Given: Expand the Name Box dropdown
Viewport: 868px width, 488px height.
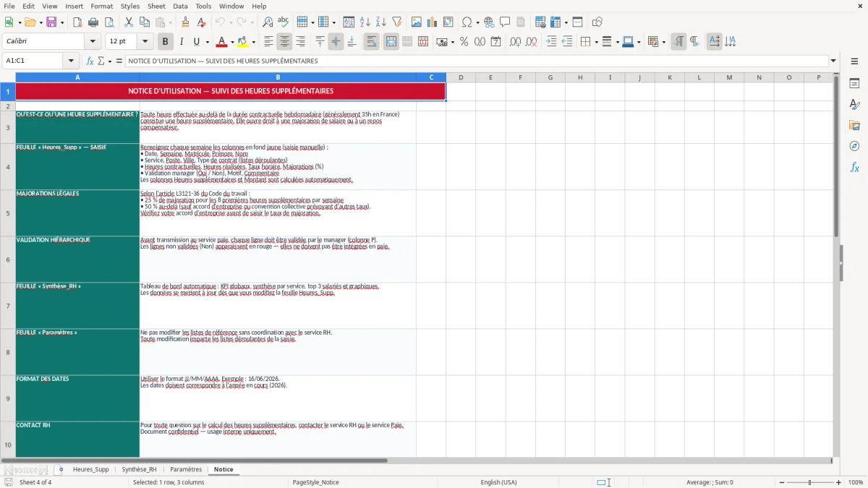Looking at the screenshot, I should point(70,61).
